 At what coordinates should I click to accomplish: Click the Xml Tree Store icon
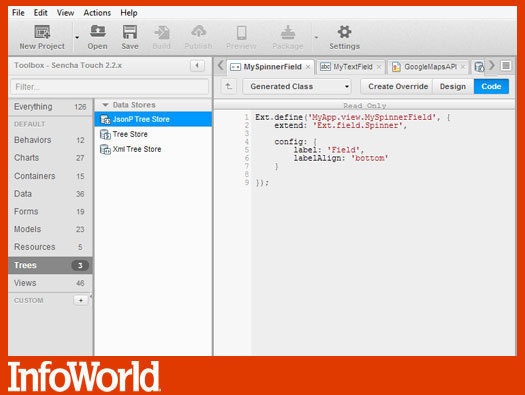pos(105,149)
